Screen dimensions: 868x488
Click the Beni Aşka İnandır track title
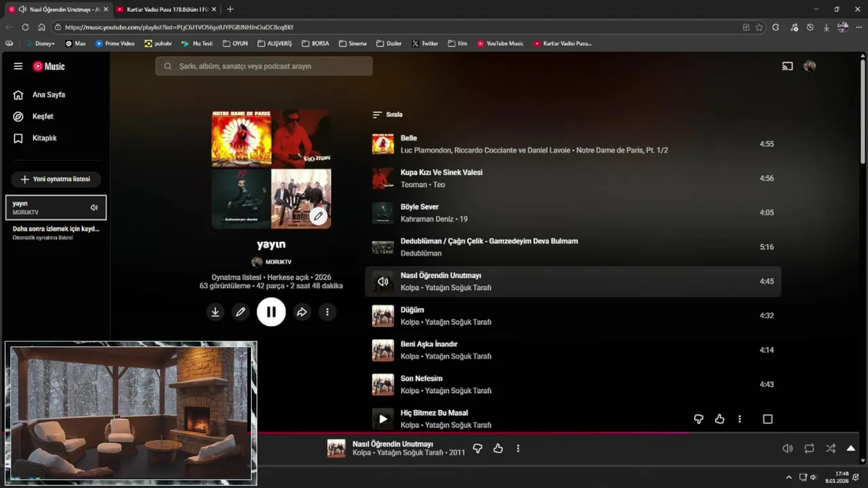pyautogui.click(x=429, y=344)
